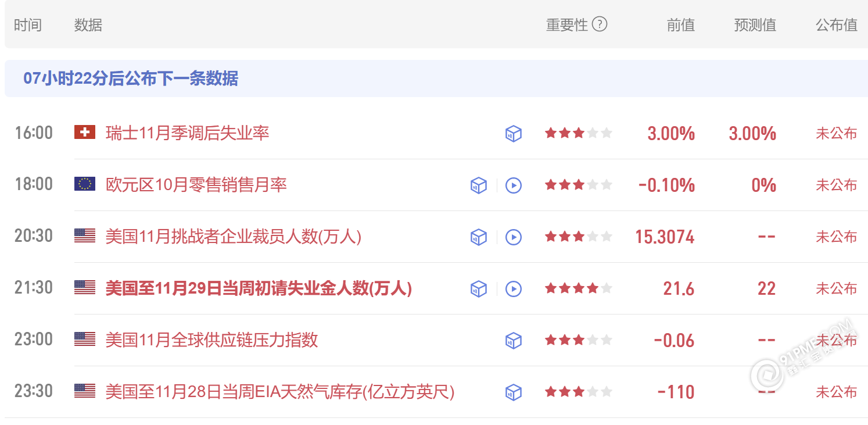Open the data cube icon for Challenger layoffs
Viewport: 868px width, 425px height.
click(x=478, y=237)
